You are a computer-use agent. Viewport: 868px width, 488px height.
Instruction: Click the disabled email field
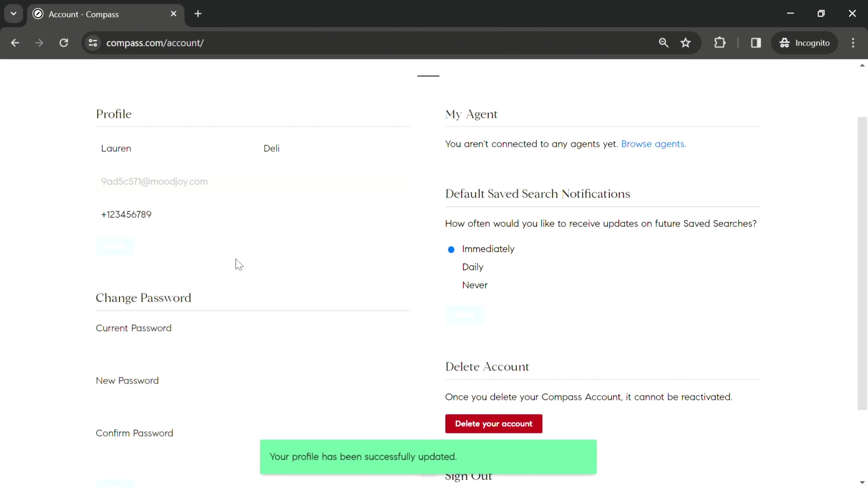click(x=253, y=181)
